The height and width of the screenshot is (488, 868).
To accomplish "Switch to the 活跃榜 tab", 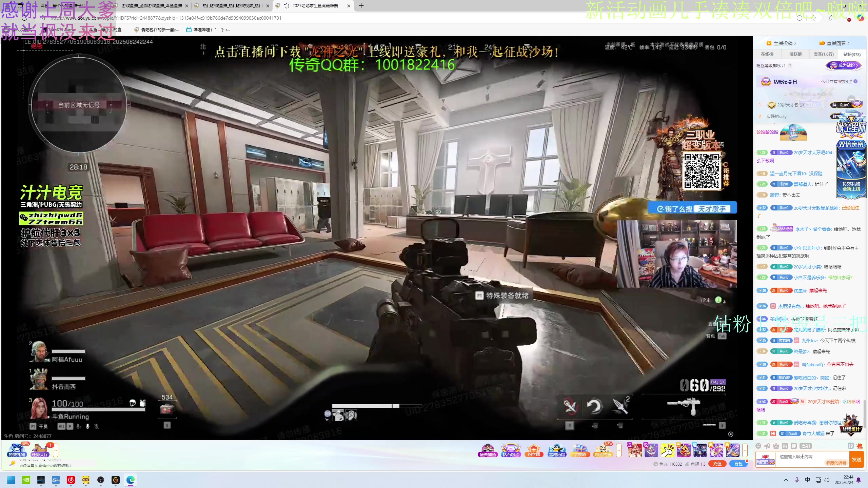I will [795, 54].
